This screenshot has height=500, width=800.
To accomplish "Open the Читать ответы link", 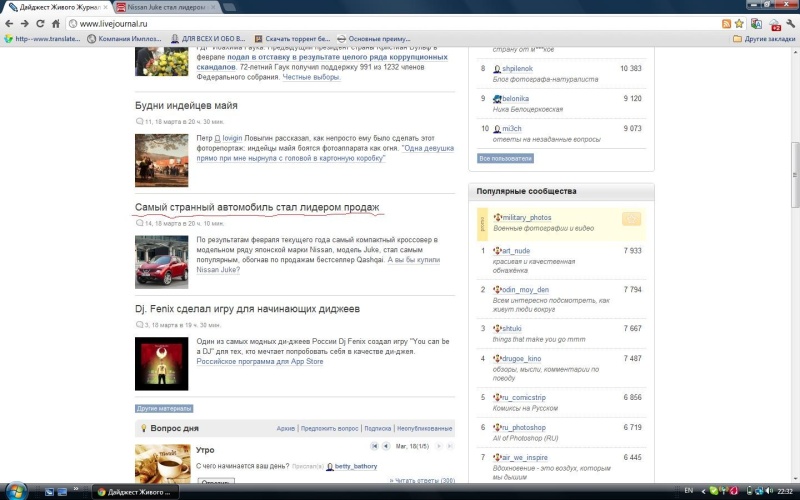I will coord(422,480).
